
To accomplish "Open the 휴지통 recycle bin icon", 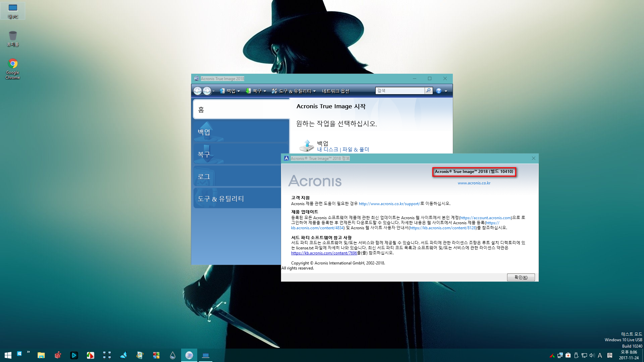I will pos(13,39).
